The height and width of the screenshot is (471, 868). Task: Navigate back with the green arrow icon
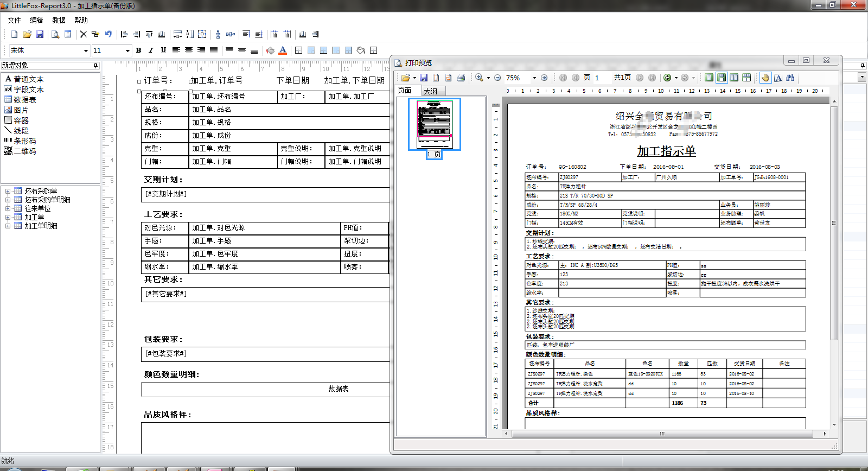(x=667, y=78)
